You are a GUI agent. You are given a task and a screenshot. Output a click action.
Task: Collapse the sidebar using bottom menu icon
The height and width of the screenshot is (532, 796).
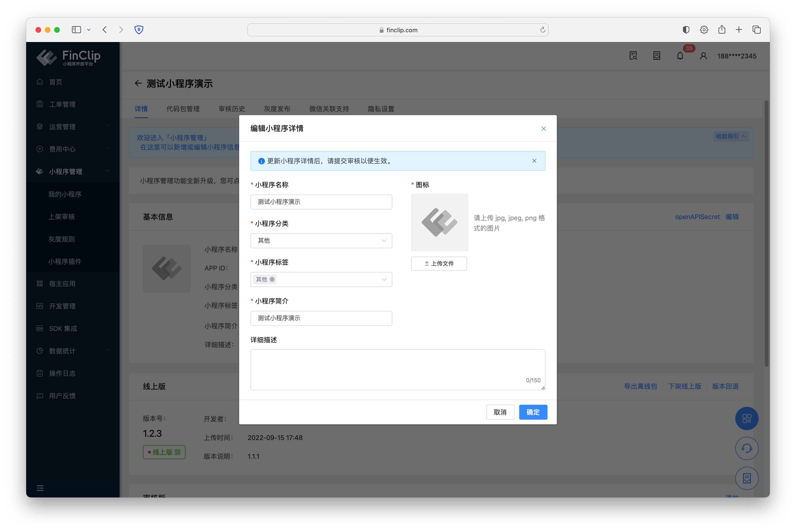pyautogui.click(x=40, y=488)
